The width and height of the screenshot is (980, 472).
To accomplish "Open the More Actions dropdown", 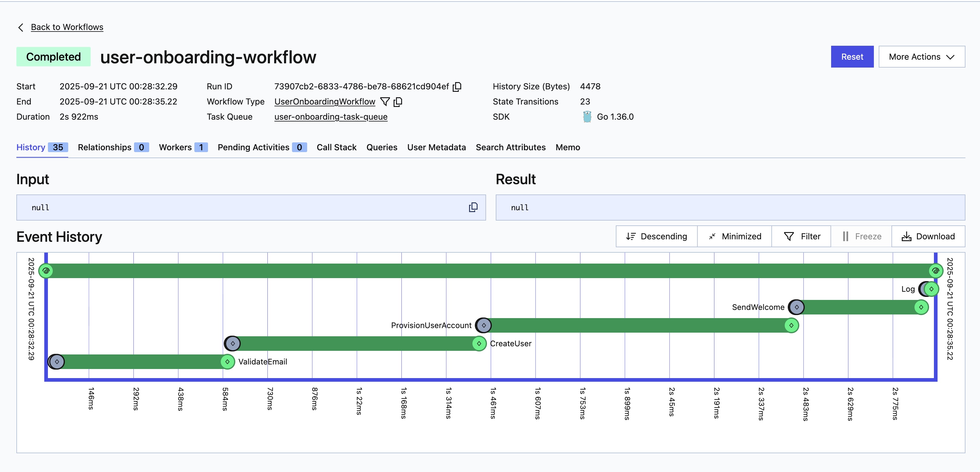I will click(922, 57).
